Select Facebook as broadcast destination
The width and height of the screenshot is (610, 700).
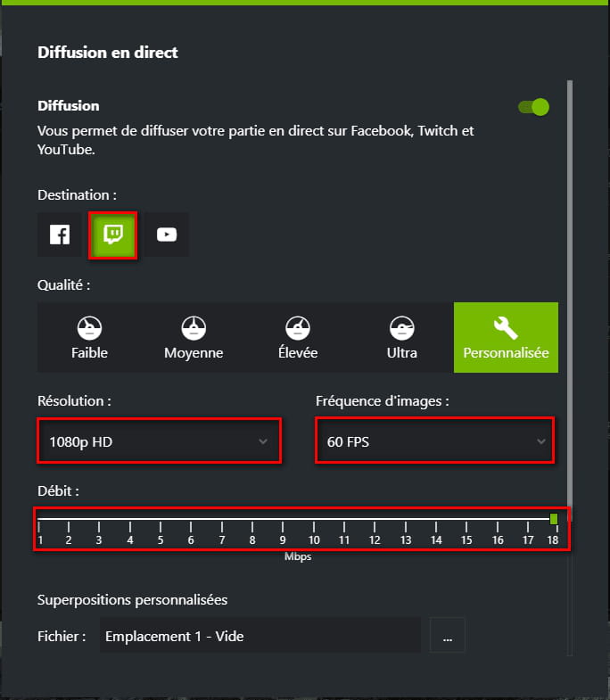(60, 235)
